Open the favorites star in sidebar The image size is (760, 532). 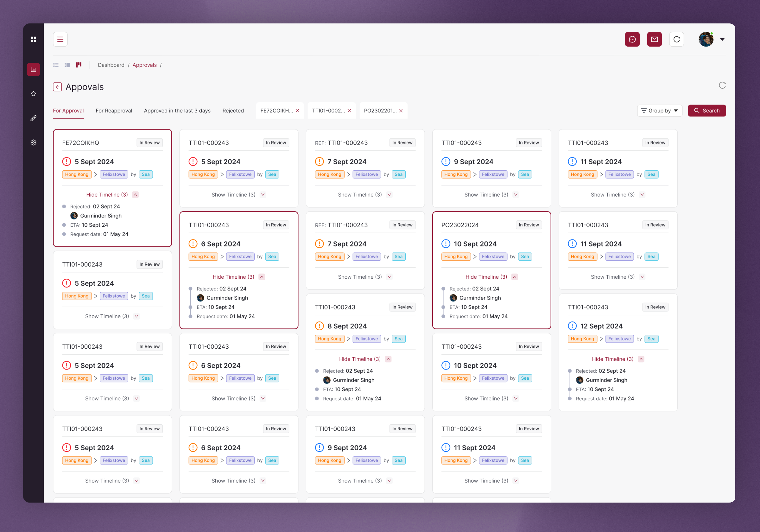point(34,94)
